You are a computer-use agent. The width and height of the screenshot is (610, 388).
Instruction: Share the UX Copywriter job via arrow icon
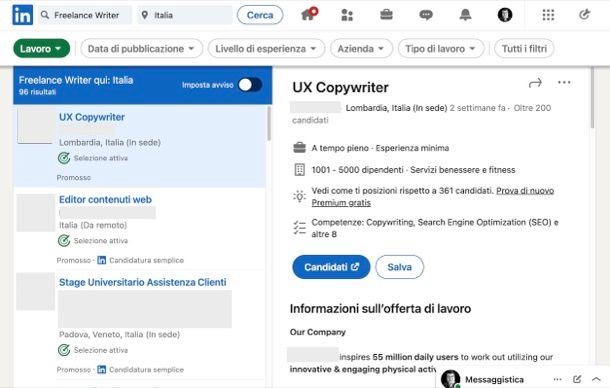[535, 83]
